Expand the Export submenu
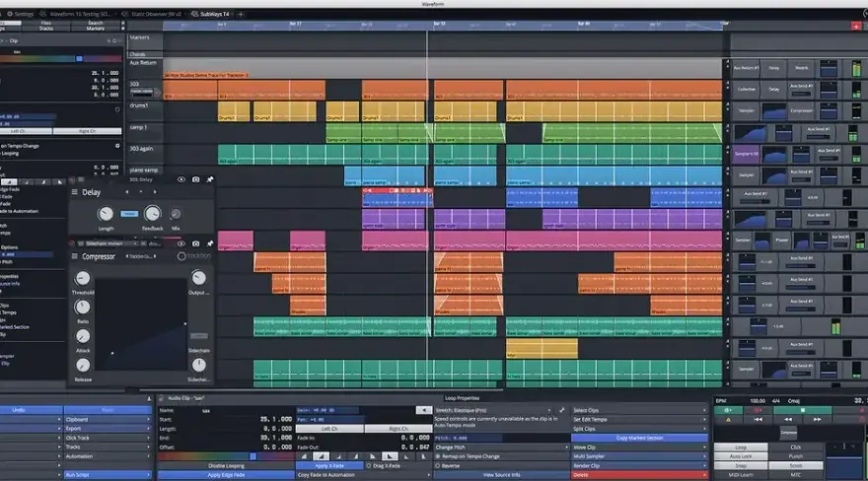 click(108, 429)
